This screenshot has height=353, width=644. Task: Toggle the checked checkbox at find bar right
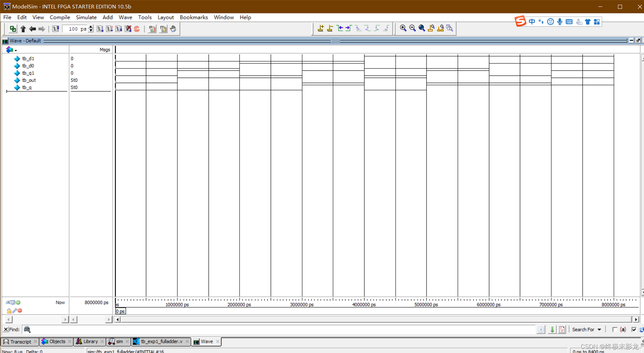(x=634, y=329)
